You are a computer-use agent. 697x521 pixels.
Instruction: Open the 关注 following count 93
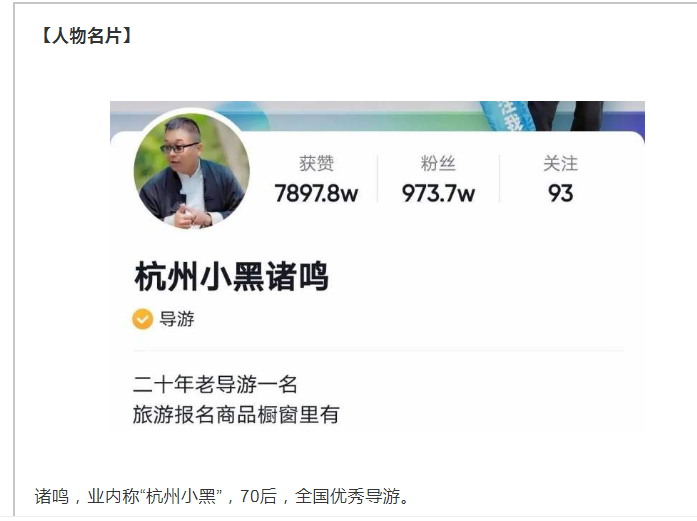click(561, 179)
